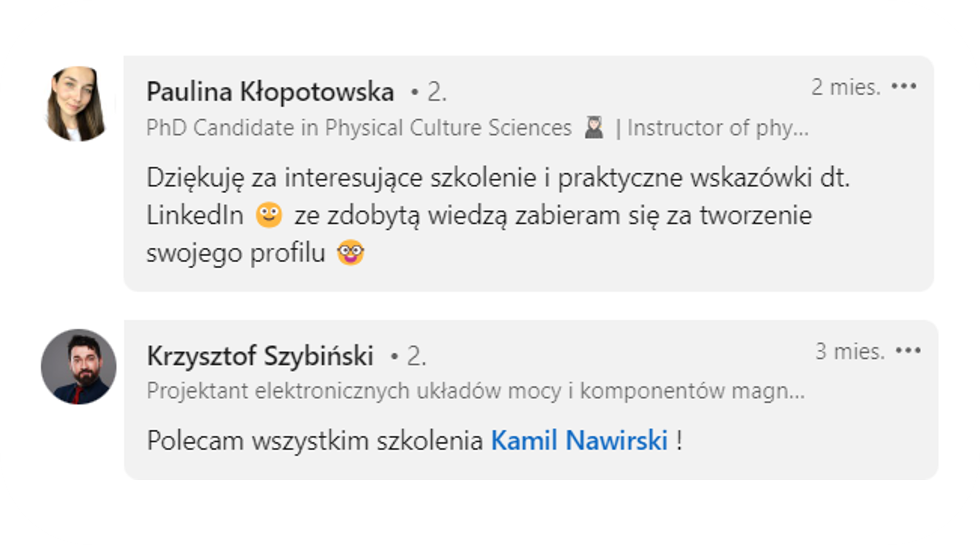Viewport: 980px width, 545px height.
Task: Click Paulina Kłopotowska's profile photo
Action: (77, 104)
